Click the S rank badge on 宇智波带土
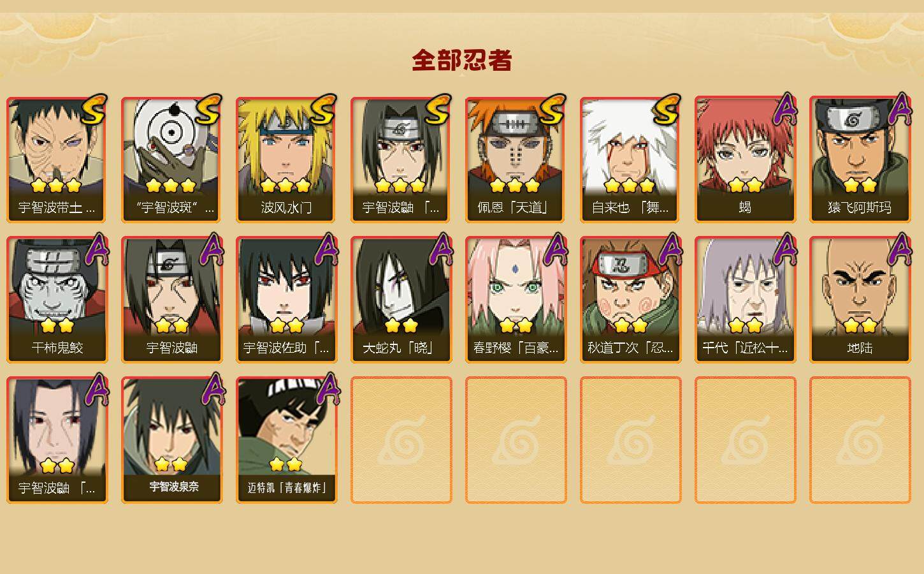This screenshot has width=924, height=574. 93,110
